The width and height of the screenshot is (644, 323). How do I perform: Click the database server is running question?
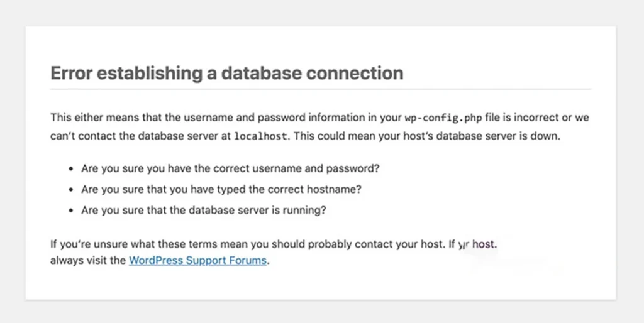[x=204, y=211]
